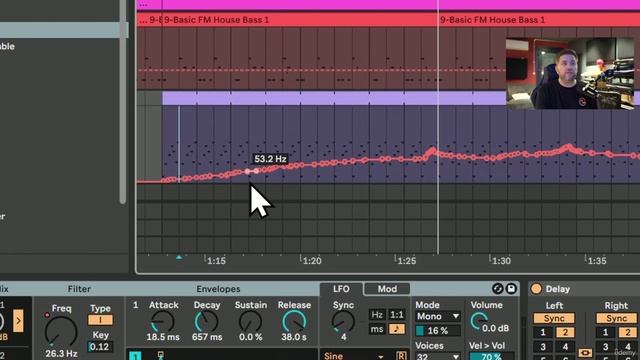This screenshot has width=640, height=360.
Task: Click the 1:35 time ruler marker
Action: [596, 260]
